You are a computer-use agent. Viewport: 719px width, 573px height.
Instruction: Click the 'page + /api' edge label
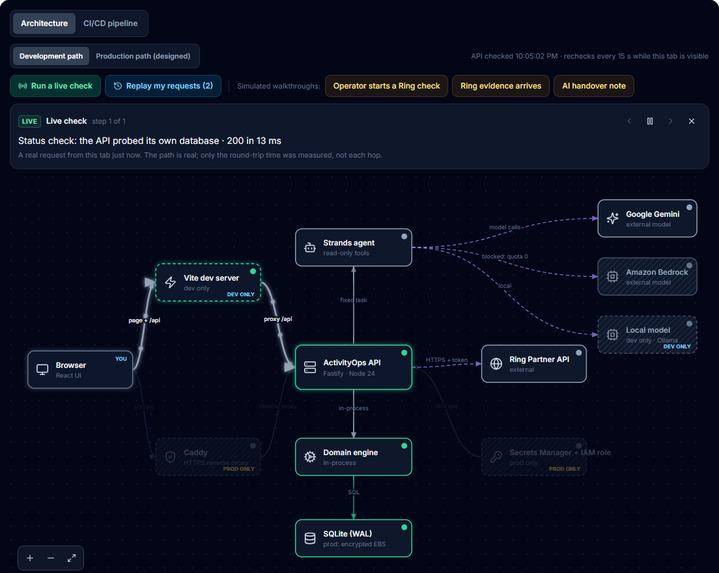144,320
